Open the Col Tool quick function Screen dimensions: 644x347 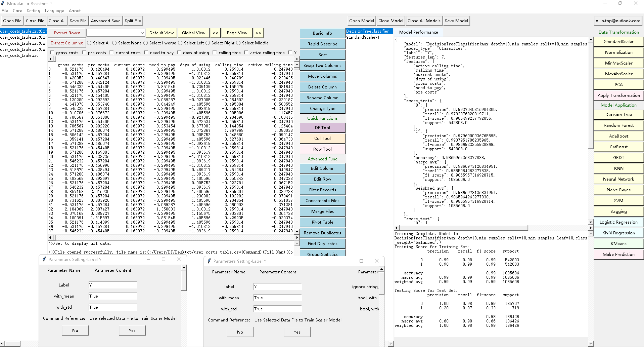click(322, 138)
